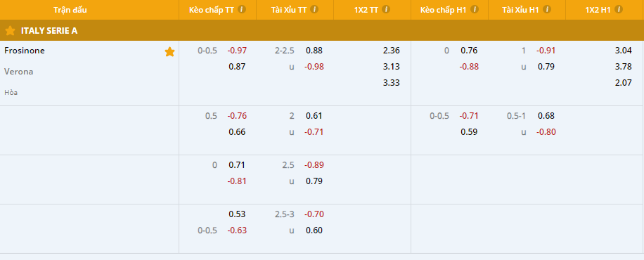
Task: Click info icon next to Tài Xỉu H1
Action: point(547,9)
